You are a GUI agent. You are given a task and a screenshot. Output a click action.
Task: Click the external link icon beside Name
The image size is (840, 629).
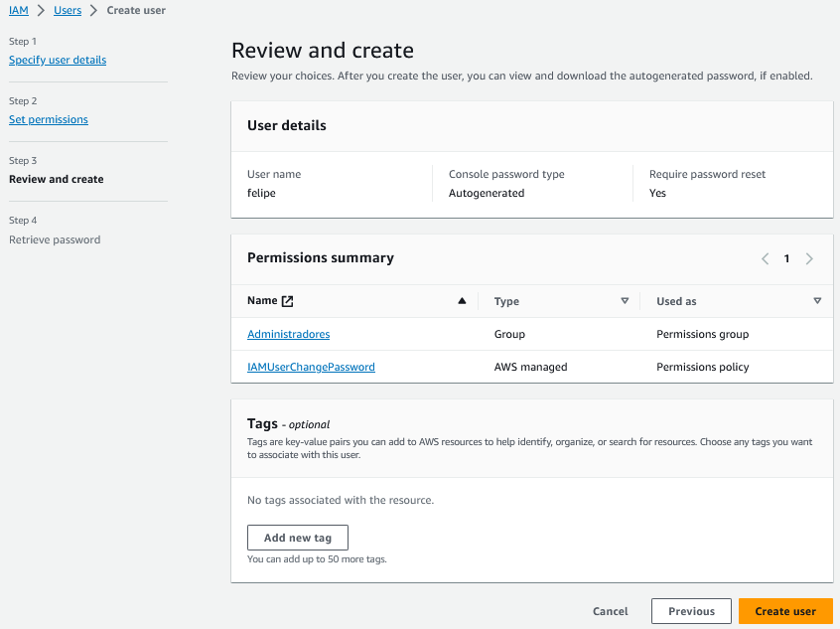(x=288, y=301)
